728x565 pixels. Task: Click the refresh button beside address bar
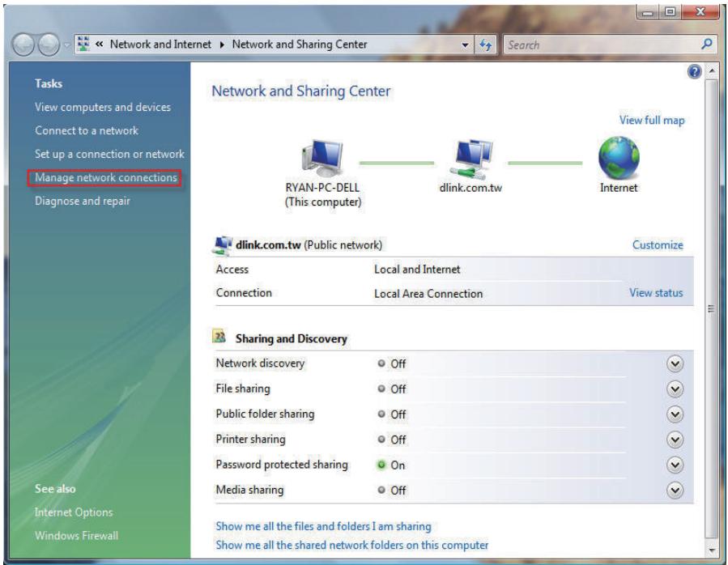(x=485, y=45)
